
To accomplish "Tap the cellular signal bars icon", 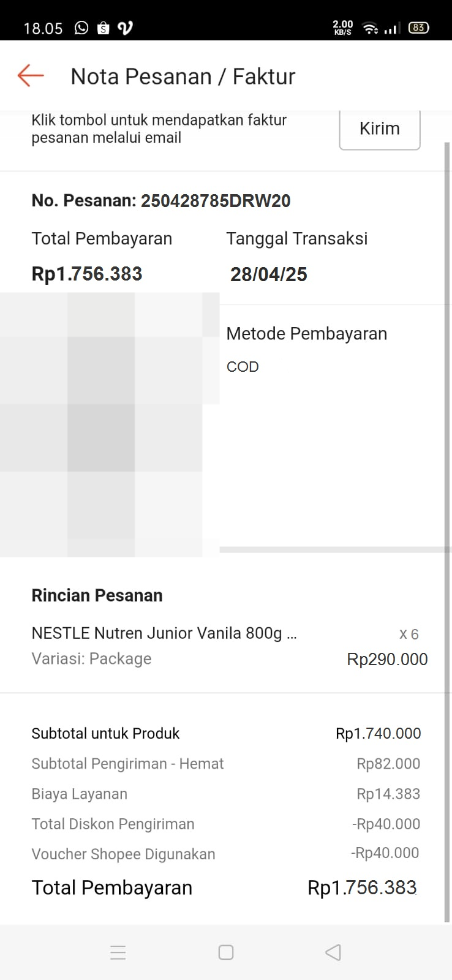I will point(392,28).
